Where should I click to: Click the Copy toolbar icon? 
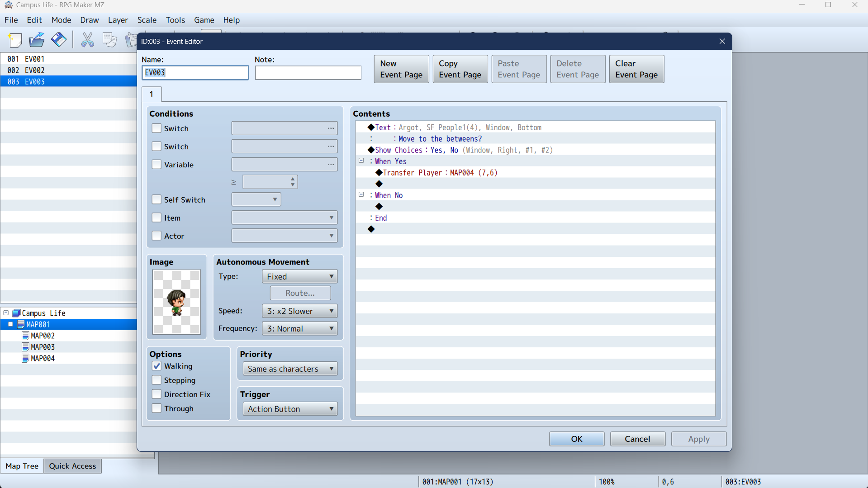pos(109,40)
